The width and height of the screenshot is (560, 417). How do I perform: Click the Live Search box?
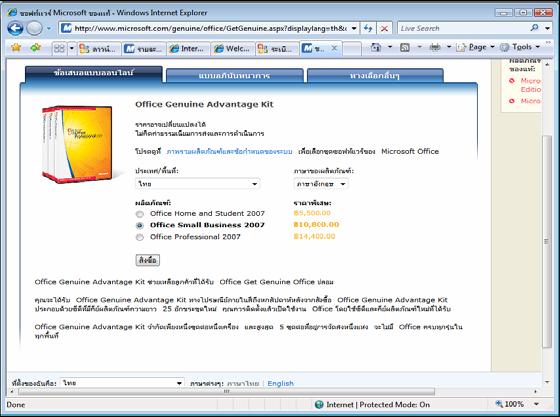tap(462, 28)
